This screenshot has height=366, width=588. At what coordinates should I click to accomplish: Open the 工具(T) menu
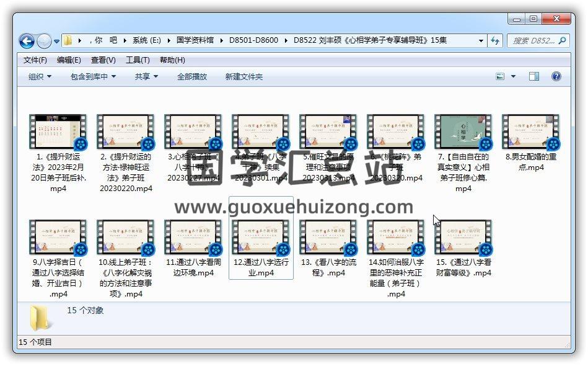138,60
